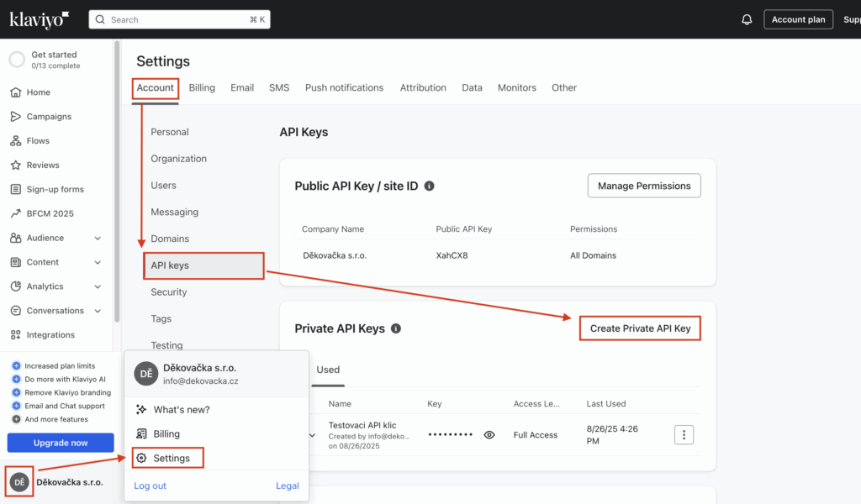Select What's new? in account menu
The width and height of the screenshot is (861, 504).
[182, 410]
